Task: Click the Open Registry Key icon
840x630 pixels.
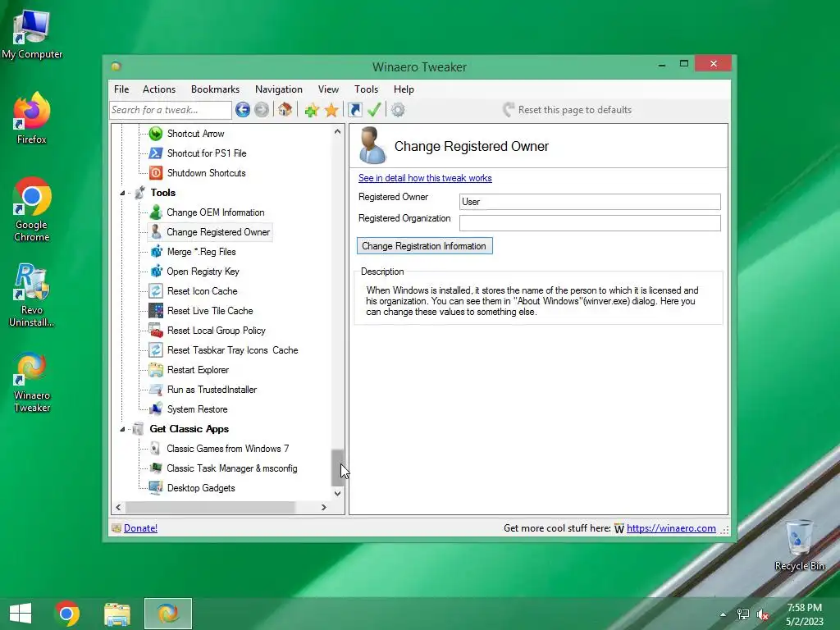Action: (156, 271)
